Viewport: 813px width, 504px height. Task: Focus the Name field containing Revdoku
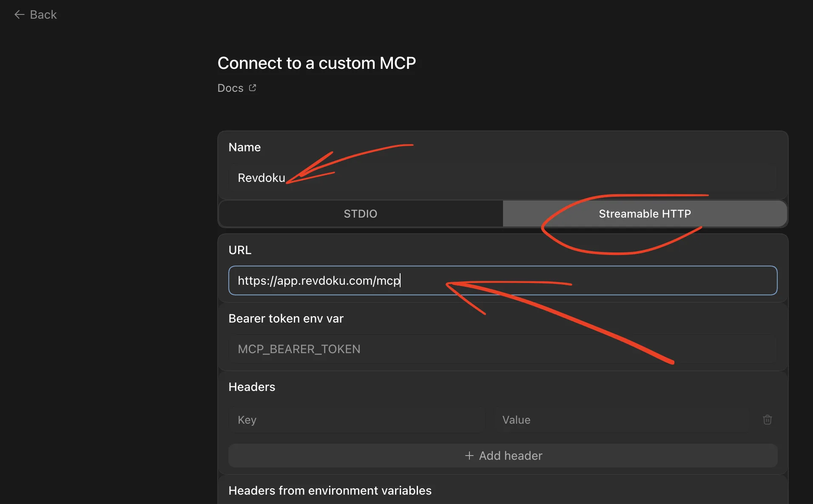(x=503, y=178)
